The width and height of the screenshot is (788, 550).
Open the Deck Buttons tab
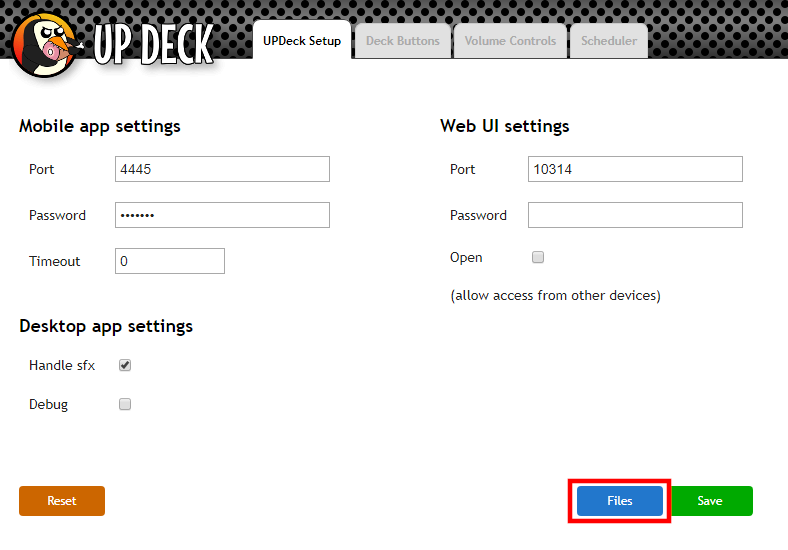pyautogui.click(x=403, y=41)
